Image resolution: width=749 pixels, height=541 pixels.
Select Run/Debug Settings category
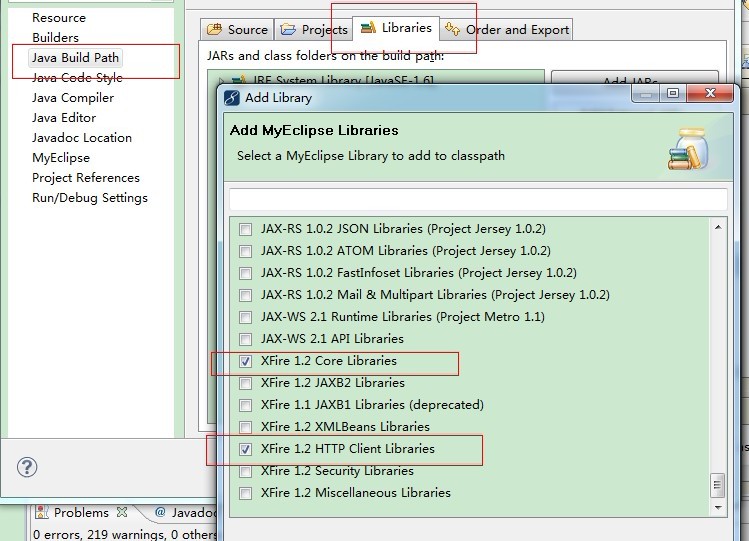(x=90, y=198)
